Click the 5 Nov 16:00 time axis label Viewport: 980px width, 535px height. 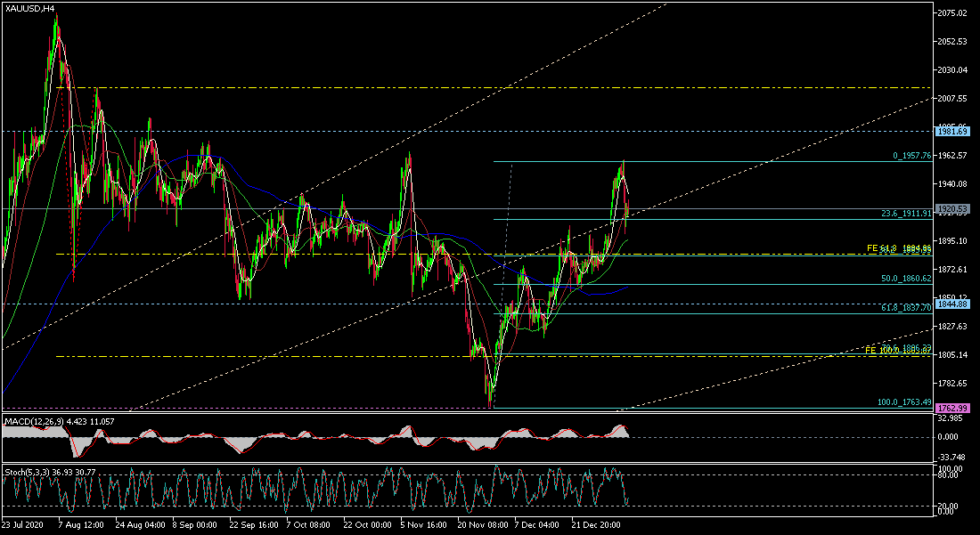pos(423,525)
